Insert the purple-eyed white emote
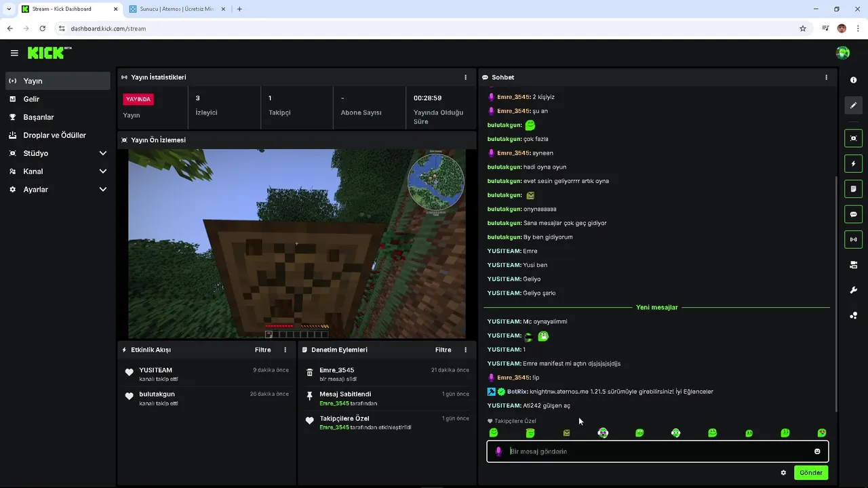The image size is (868, 488). [603, 432]
